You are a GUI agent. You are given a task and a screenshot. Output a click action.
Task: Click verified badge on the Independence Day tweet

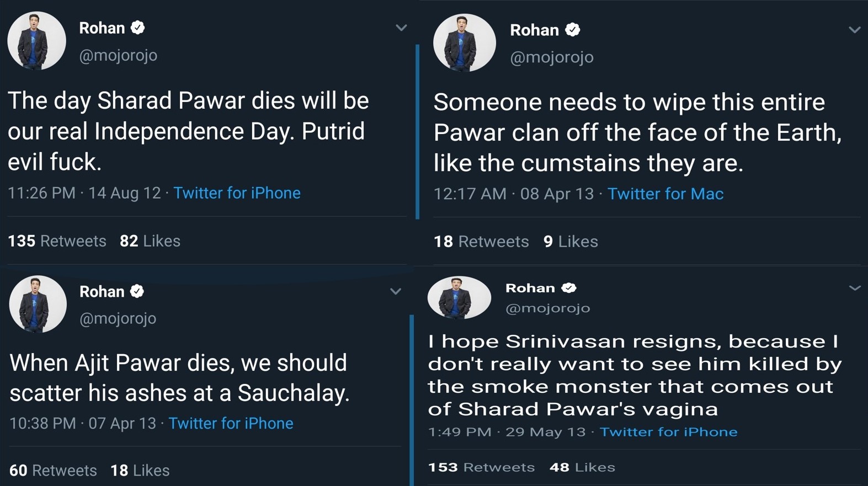[x=138, y=28]
